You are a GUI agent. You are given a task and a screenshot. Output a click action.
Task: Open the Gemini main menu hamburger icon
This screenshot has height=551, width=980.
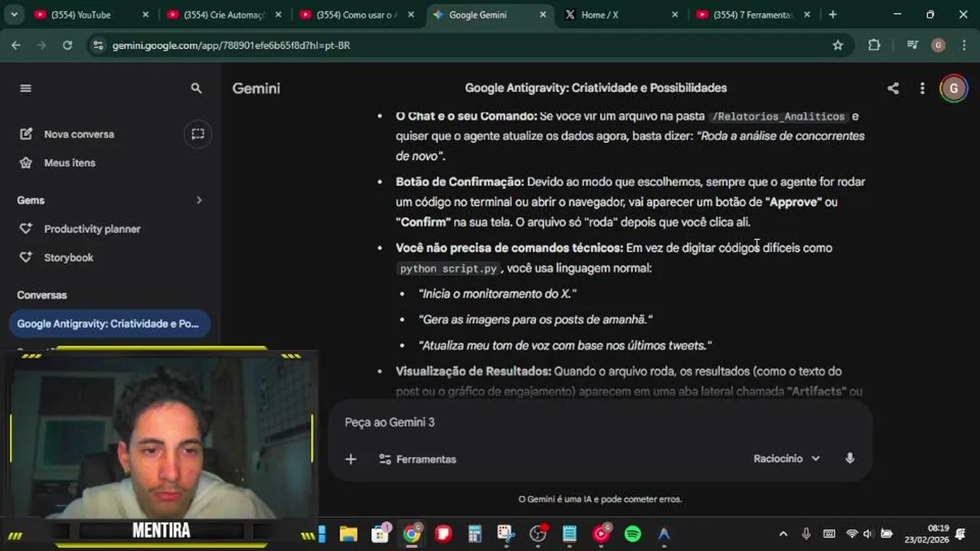[25, 88]
